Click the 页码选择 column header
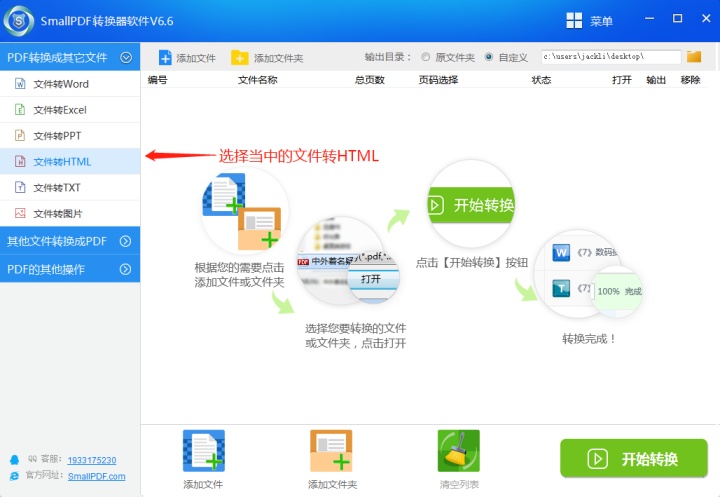 tap(438, 80)
